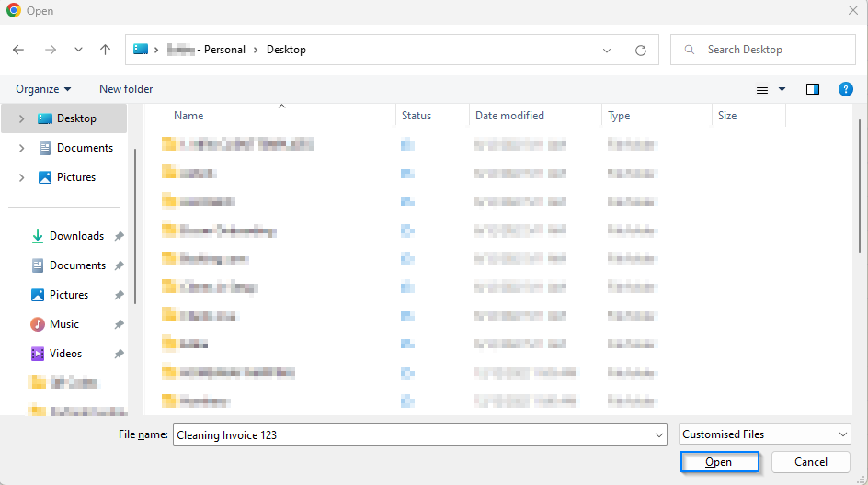Click the Videos quick access icon
This screenshot has width=868, height=485.
coord(38,354)
